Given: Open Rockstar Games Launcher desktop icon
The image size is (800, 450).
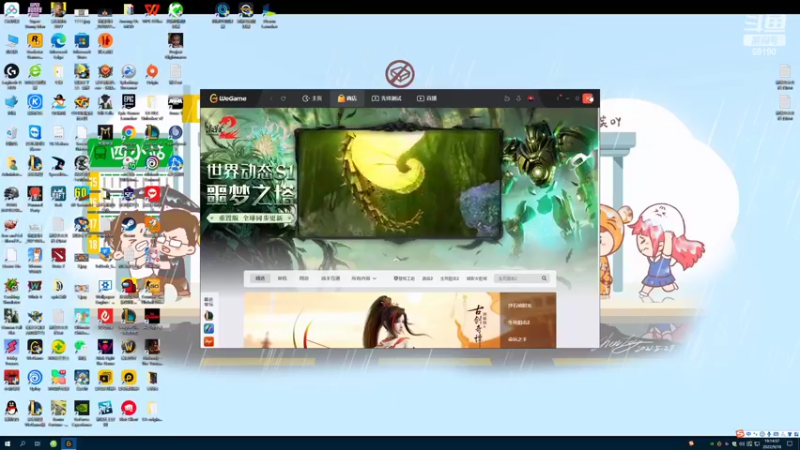Looking at the screenshot, I should click(x=35, y=45).
